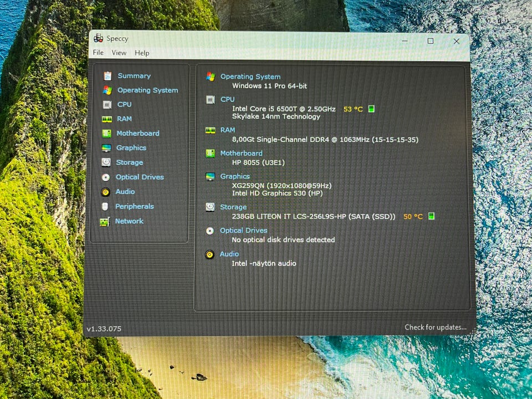This screenshot has width=532, height=399.
Task: Select Optical Drives in the sidebar
Action: pos(140,177)
